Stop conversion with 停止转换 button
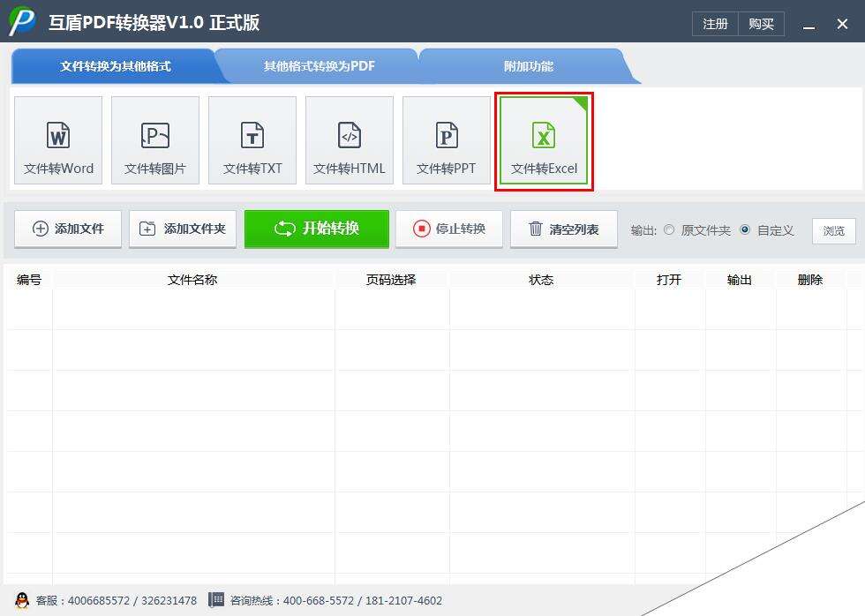This screenshot has width=865, height=616. pyautogui.click(x=449, y=229)
